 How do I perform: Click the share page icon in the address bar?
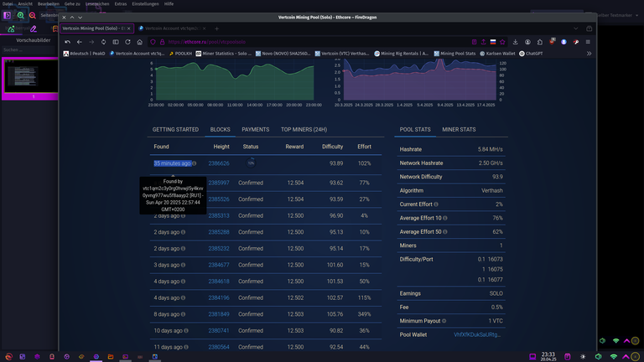[x=483, y=42]
